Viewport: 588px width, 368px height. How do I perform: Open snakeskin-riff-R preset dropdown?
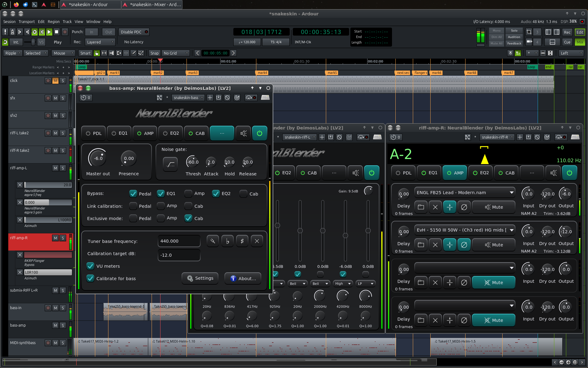coord(497,137)
